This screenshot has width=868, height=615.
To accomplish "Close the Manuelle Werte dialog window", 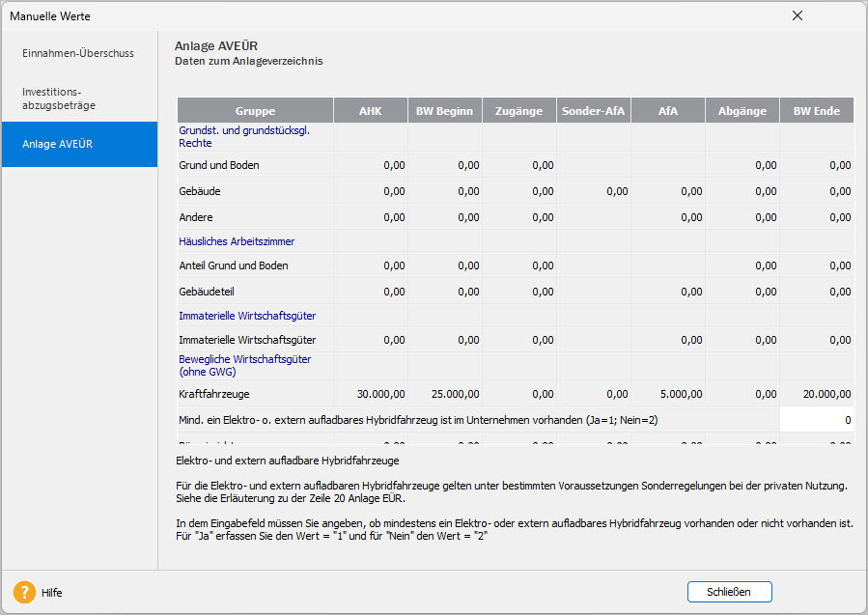I will click(x=797, y=15).
